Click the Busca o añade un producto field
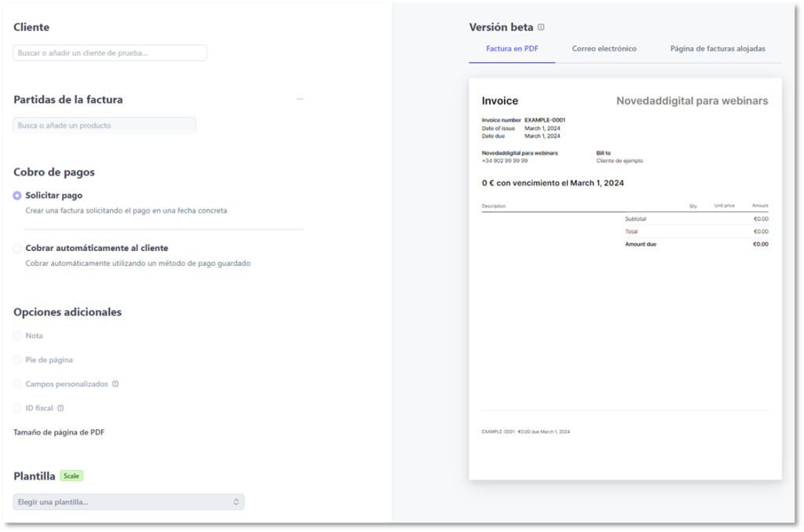 click(x=104, y=126)
